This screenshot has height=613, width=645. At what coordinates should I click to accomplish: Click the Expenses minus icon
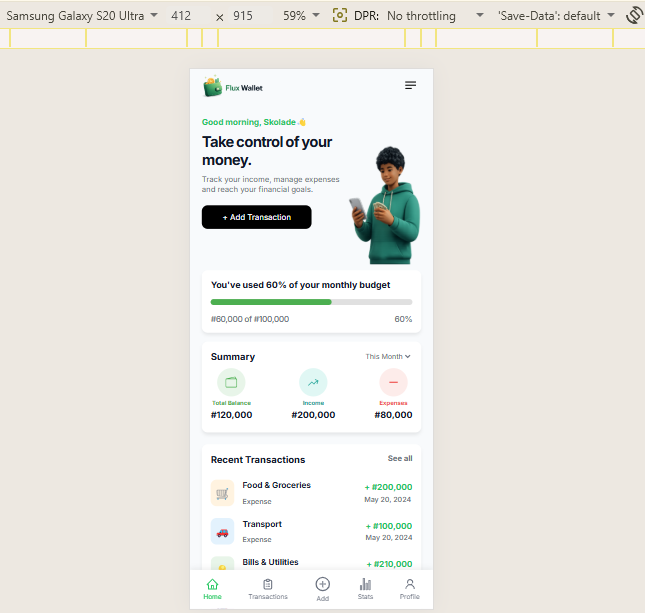[x=393, y=382]
